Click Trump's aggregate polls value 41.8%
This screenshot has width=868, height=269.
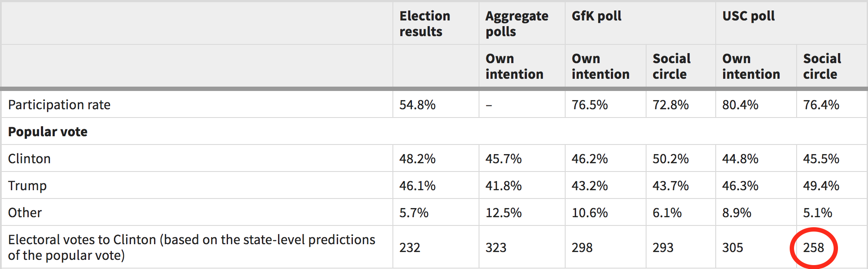[x=503, y=186]
